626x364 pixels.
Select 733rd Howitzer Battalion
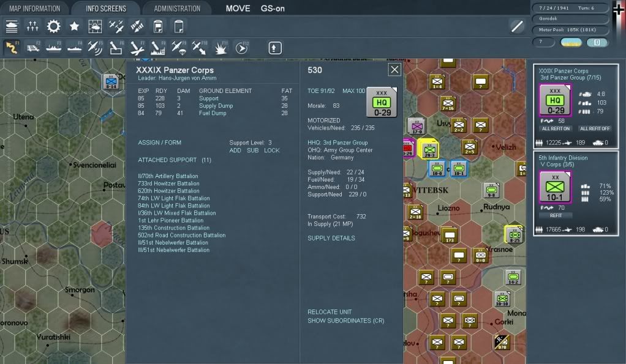coord(168,184)
